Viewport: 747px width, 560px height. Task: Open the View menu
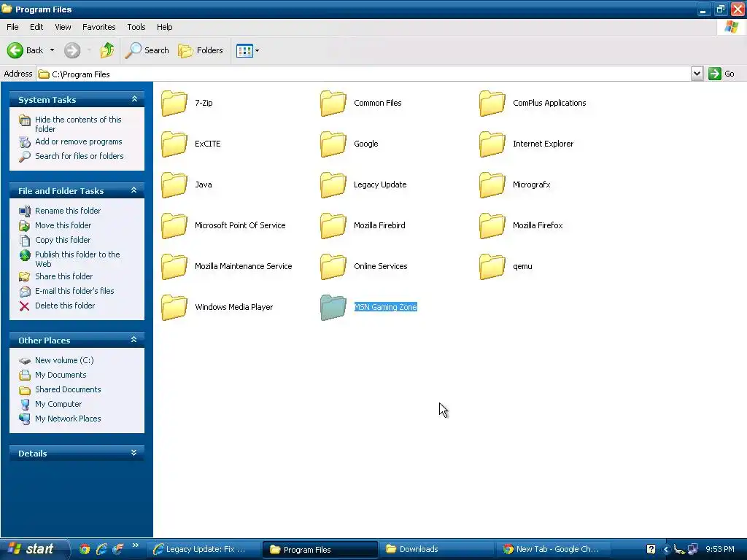pyautogui.click(x=63, y=27)
